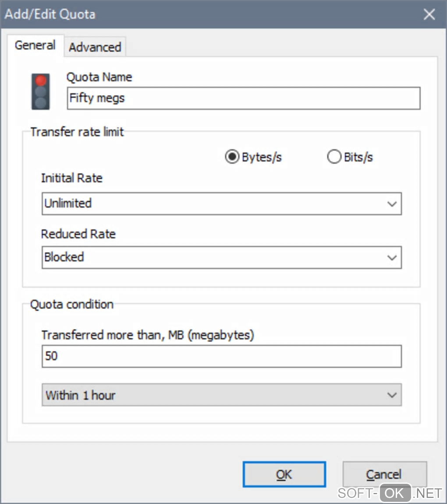447x504 pixels.
Task: Click the Quota condition group heading
Action: click(72, 304)
